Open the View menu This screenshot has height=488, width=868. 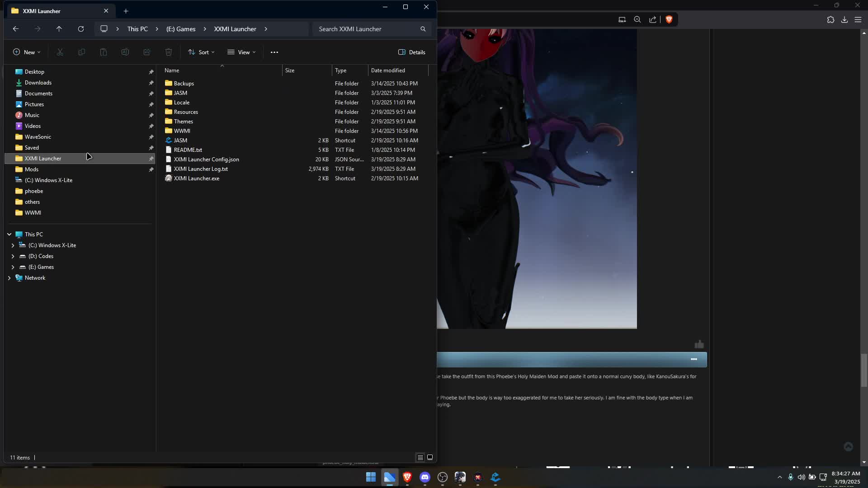pyautogui.click(x=241, y=52)
